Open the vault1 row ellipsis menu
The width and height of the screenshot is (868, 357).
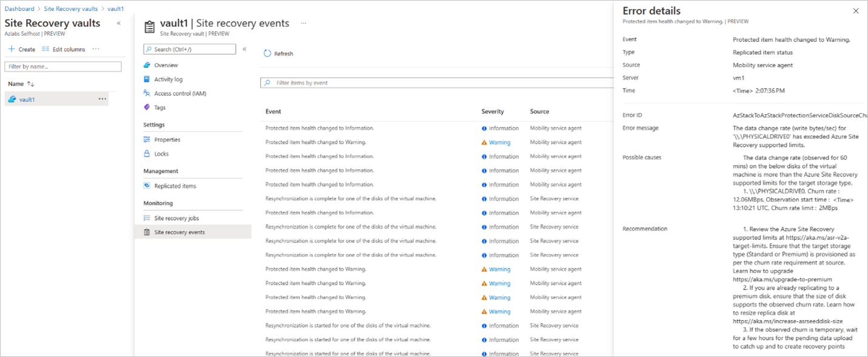(102, 99)
